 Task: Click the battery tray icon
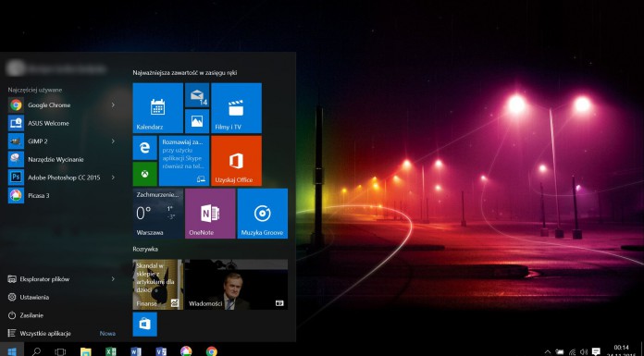tap(560, 352)
